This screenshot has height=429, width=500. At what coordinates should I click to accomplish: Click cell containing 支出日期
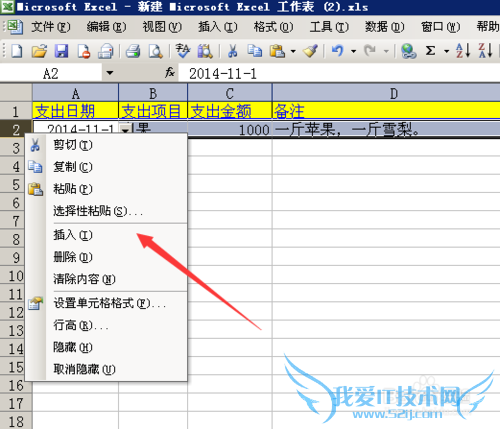coord(76,111)
